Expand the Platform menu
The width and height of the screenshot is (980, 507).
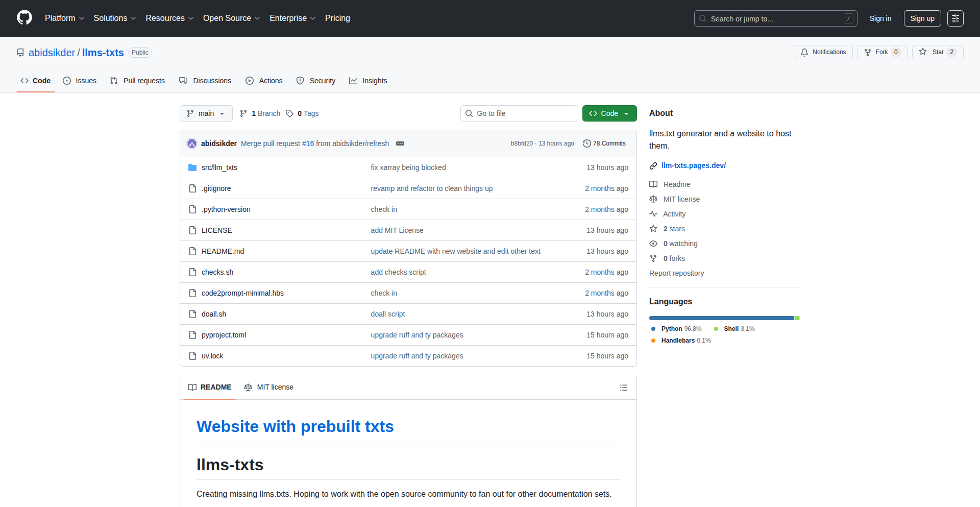point(64,18)
